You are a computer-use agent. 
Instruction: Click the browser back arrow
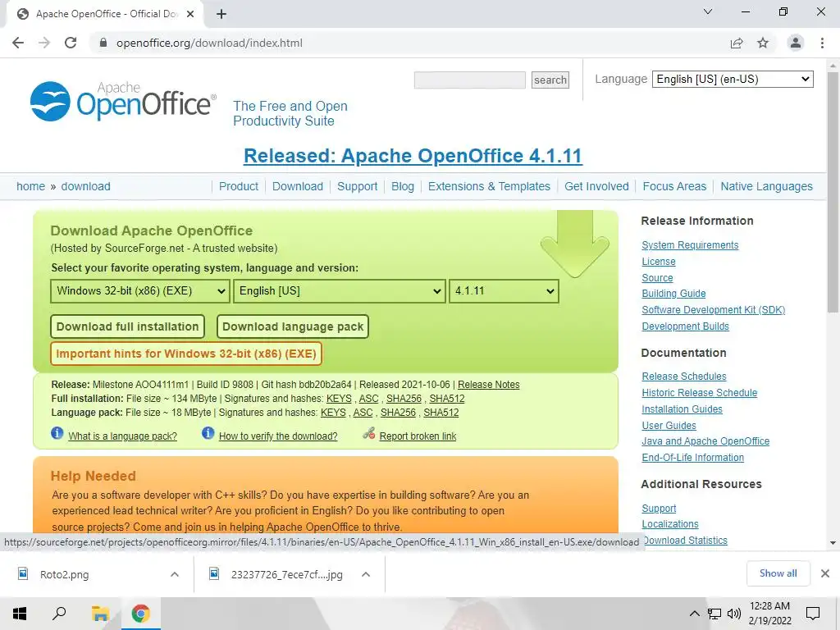[x=18, y=43]
